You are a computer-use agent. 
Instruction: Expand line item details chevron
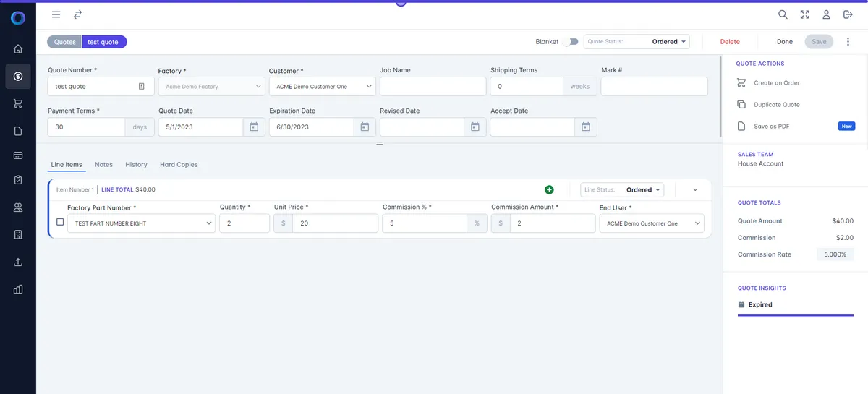695,190
